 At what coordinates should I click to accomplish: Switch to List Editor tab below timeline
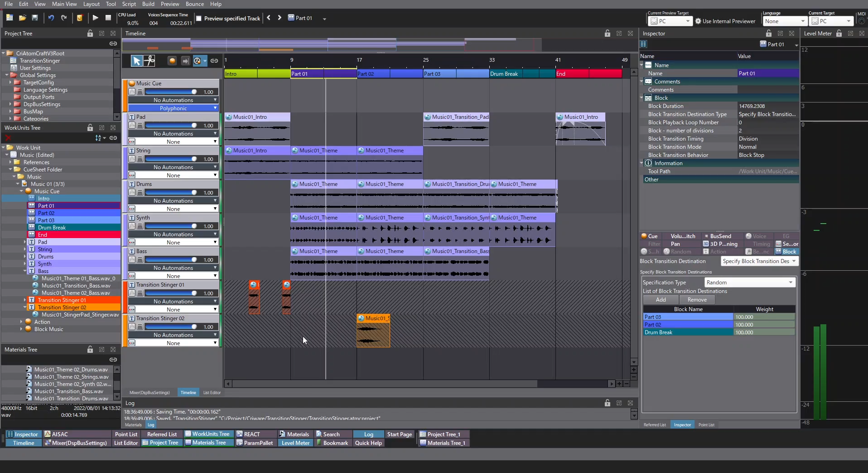[x=212, y=393]
